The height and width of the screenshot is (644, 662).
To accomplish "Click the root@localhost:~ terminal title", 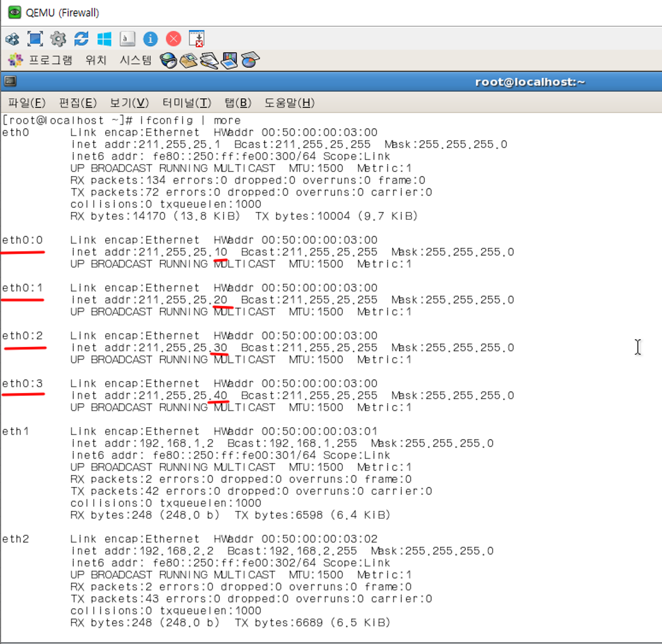I will click(530, 82).
